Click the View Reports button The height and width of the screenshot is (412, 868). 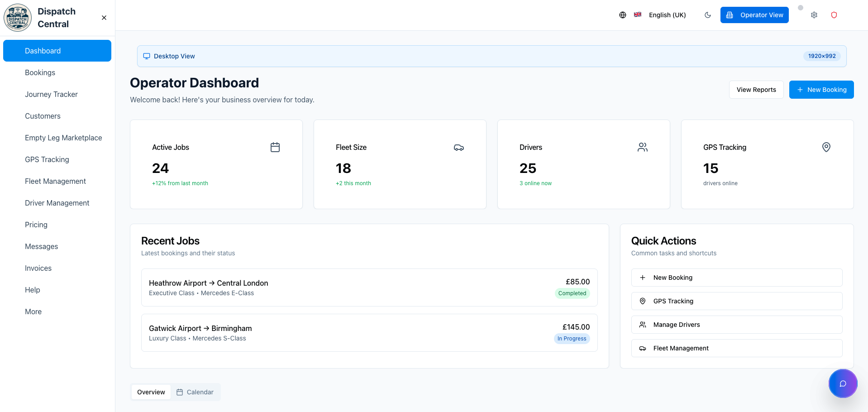click(x=756, y=90)
